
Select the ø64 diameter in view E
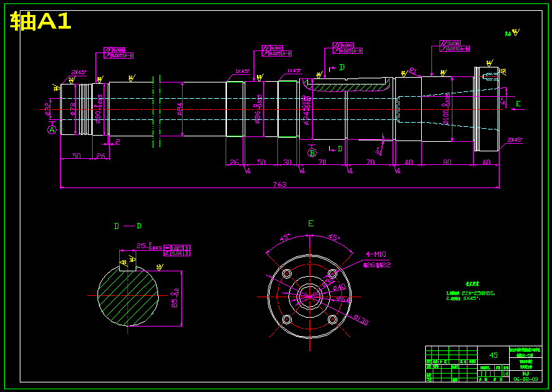coord(343,299)
